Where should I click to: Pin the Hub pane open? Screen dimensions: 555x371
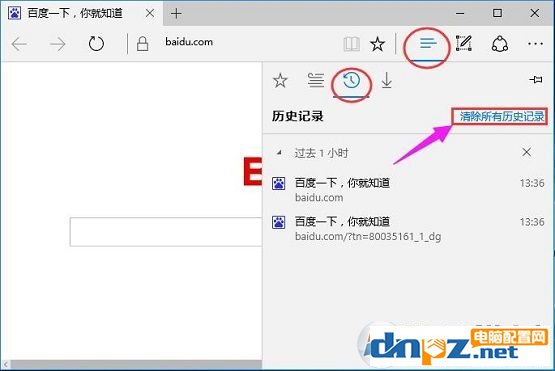click(536, 79)
